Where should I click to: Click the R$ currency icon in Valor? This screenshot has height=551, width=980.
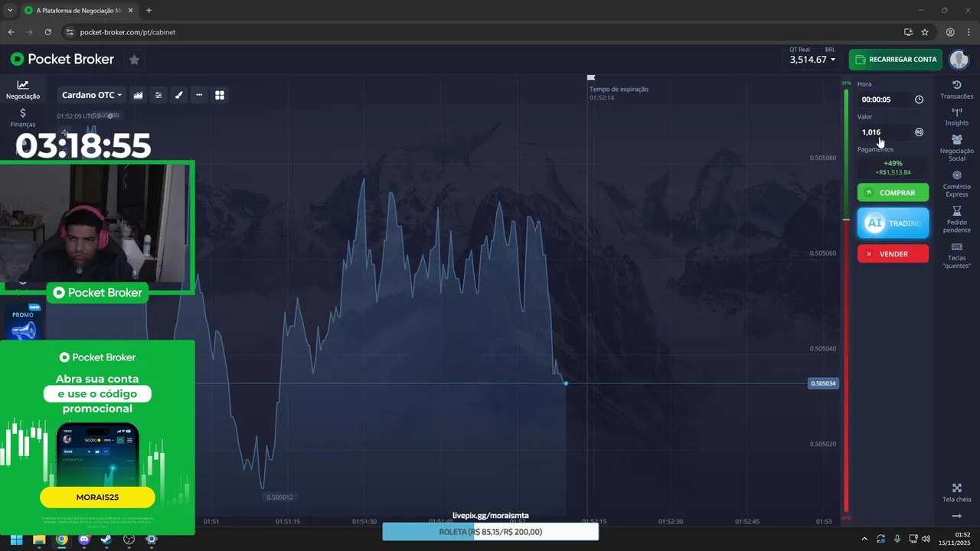919,132
